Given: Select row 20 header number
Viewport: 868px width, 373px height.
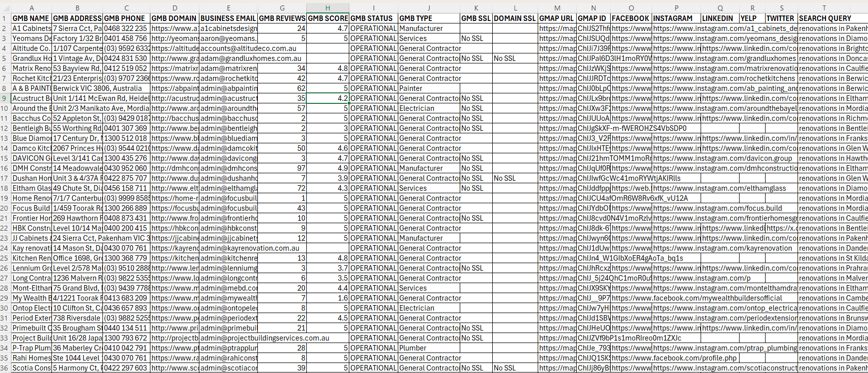Looking at the screenshot, I should click(x=5, y=208).
